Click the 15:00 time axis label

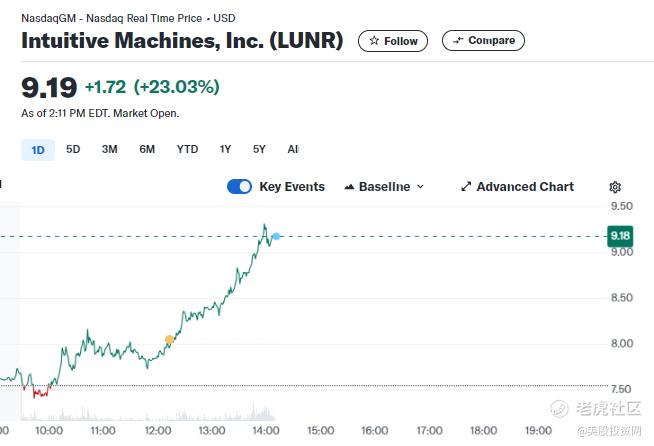click(x=320, y=431)
